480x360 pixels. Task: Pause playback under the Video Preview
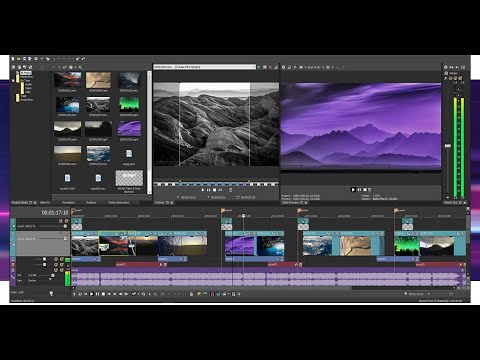pyautogui.click(x=359, y=189)
